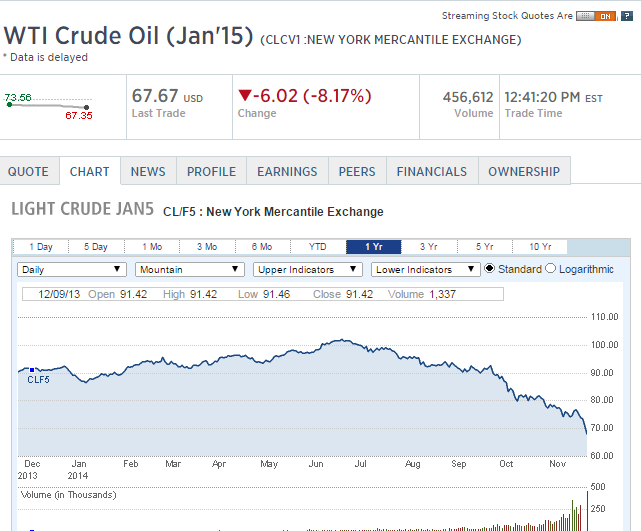Image resolution: width=641 pixels, height=531 pixels.
Task: Open the Daily frequency dropdown
Action: click(x=72, y=269)
